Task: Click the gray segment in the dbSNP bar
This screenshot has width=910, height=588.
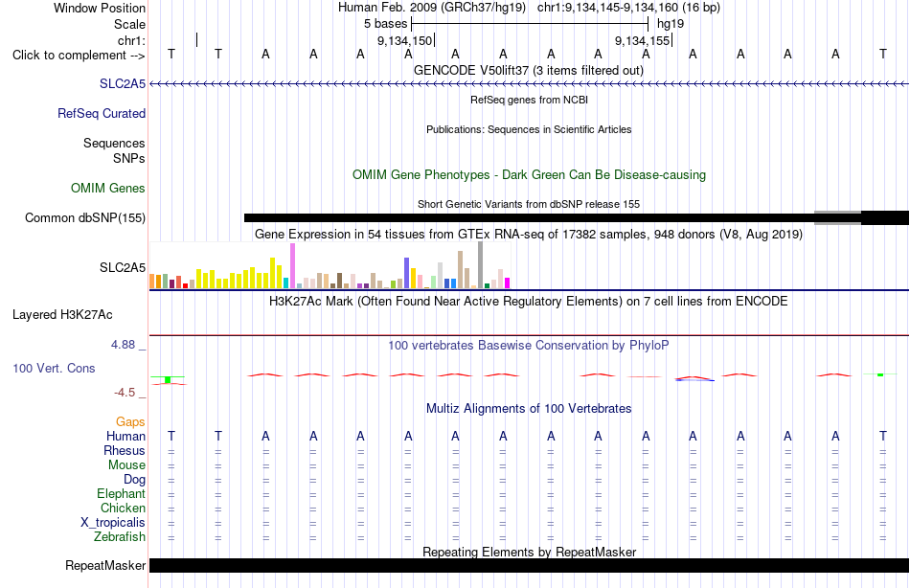Action: pos(837,217)
